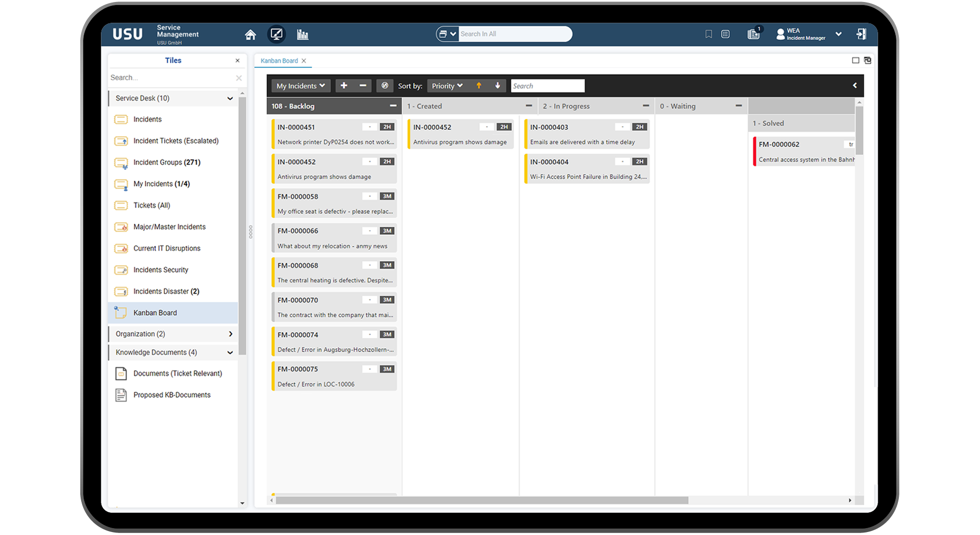Click the Sort by Priority dropdown

(447, 86)
